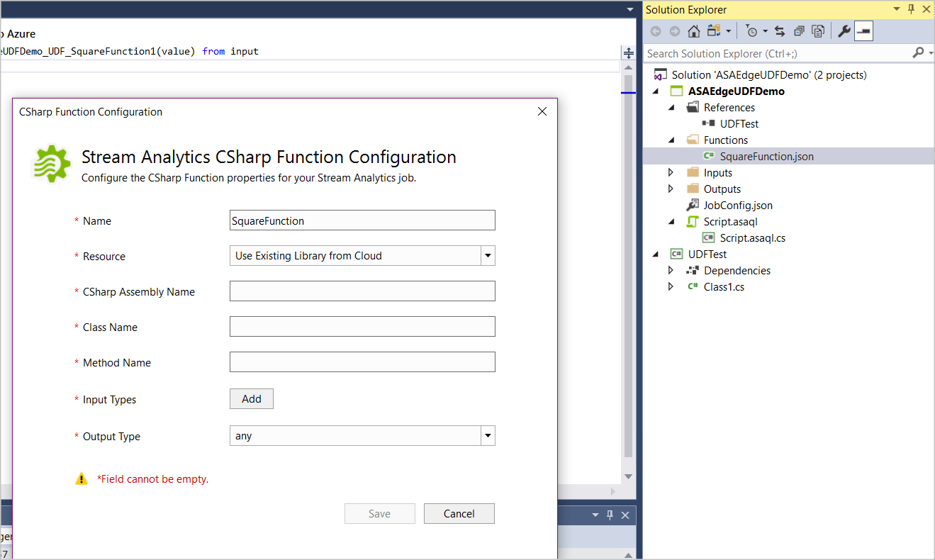Click inside the Search Solution Explorer box
The width and height of the screenshot is (935, 560).
pyautogui.click(x=773, y=53)
